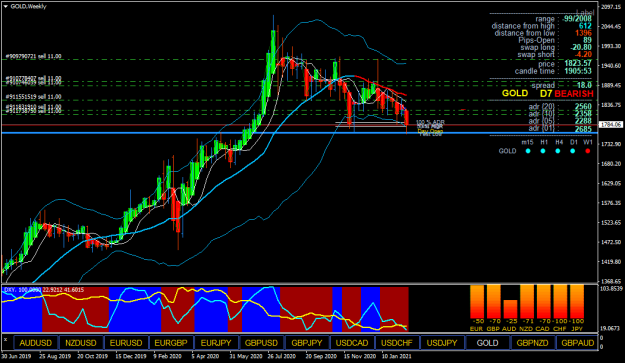Click the swap short value -4.20
Image resolution: width=625 pixels, height=363 pixels.
583,55
